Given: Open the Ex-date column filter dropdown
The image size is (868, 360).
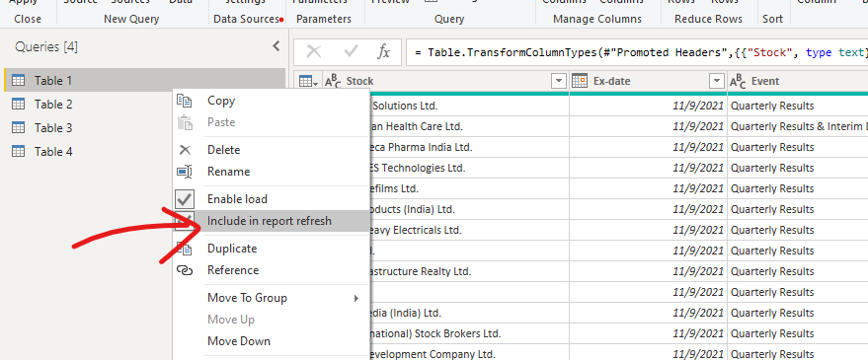Looking at the screenshot, I should (717, 81).
